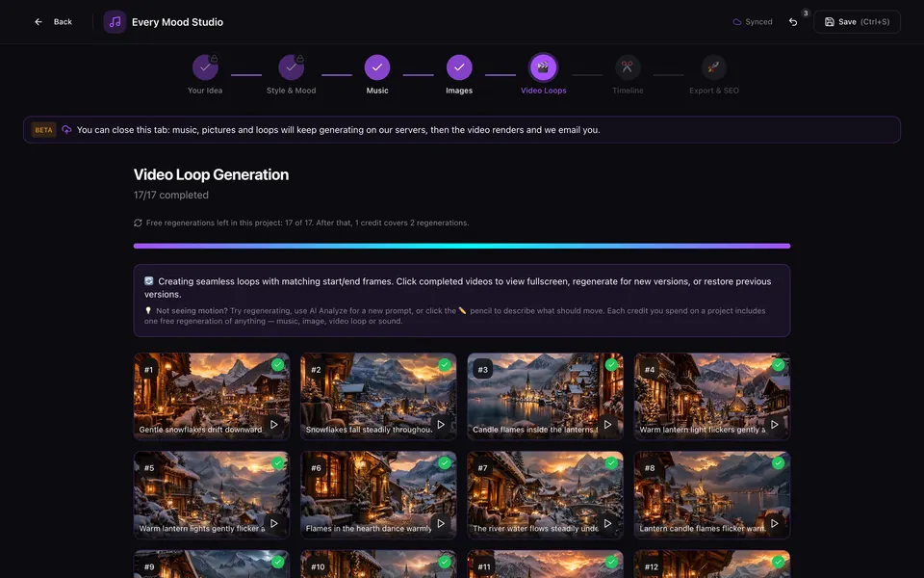Click the Every Mood Studio music logo

pos(115,22)
